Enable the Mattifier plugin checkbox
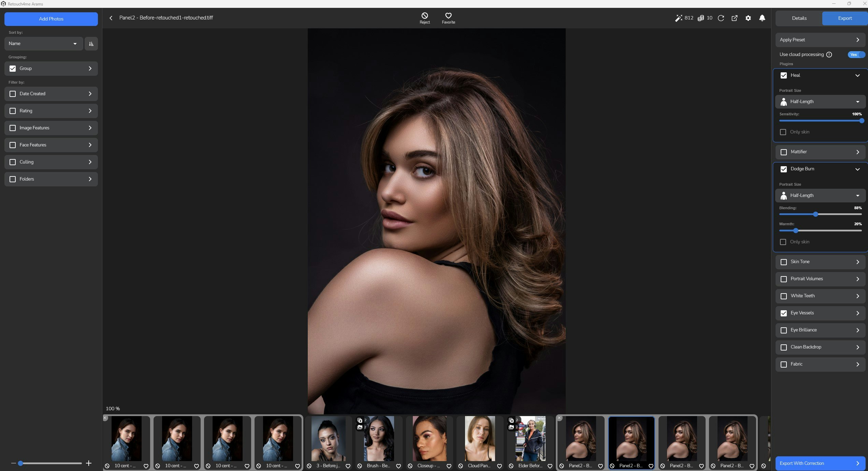This screenshot has height=471, width=868. 784,152
